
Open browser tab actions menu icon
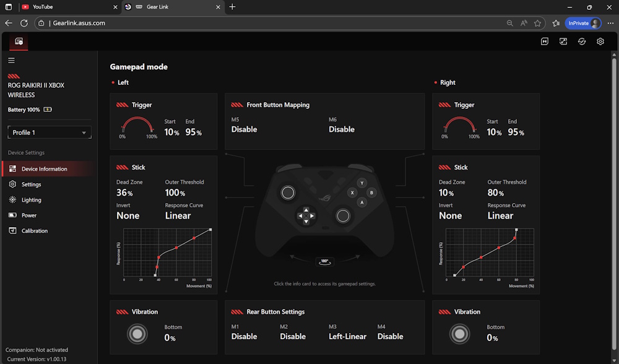(8, 7)
